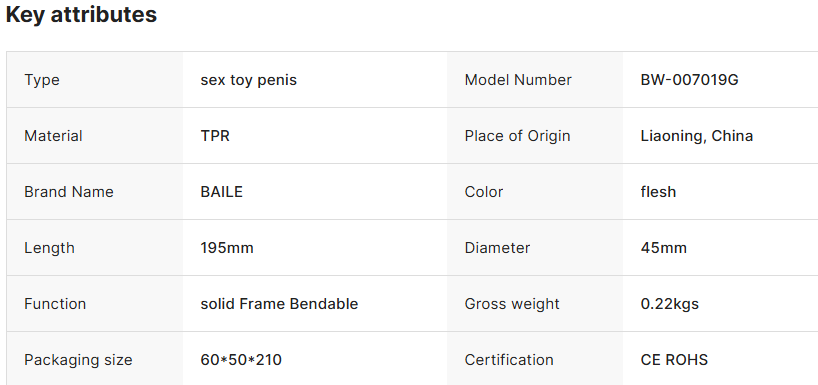Click the Length label cell
This screenshot has height=385, width=818.
(x=94, y=248)
